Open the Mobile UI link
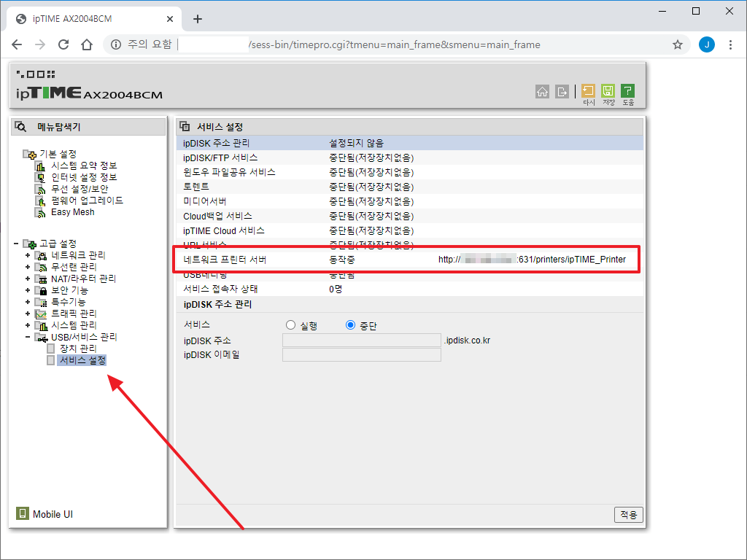747x560 pixels. [53, 514]
